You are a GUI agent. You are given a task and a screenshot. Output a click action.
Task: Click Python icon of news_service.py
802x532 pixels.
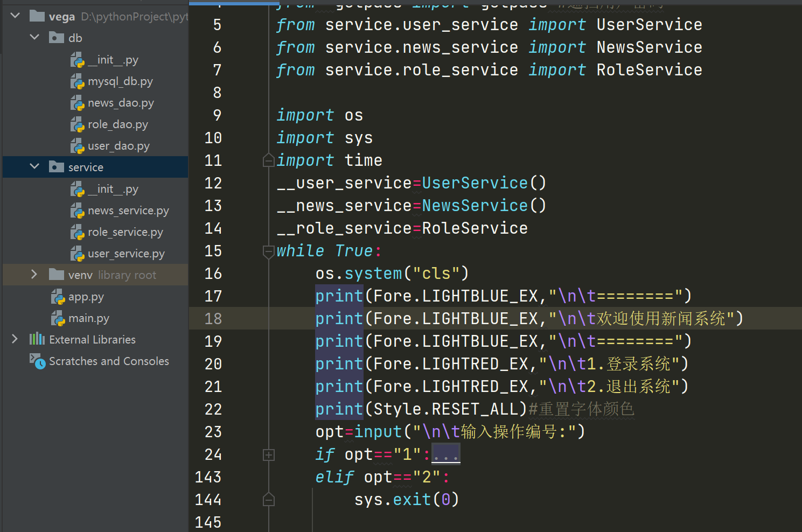78,211
